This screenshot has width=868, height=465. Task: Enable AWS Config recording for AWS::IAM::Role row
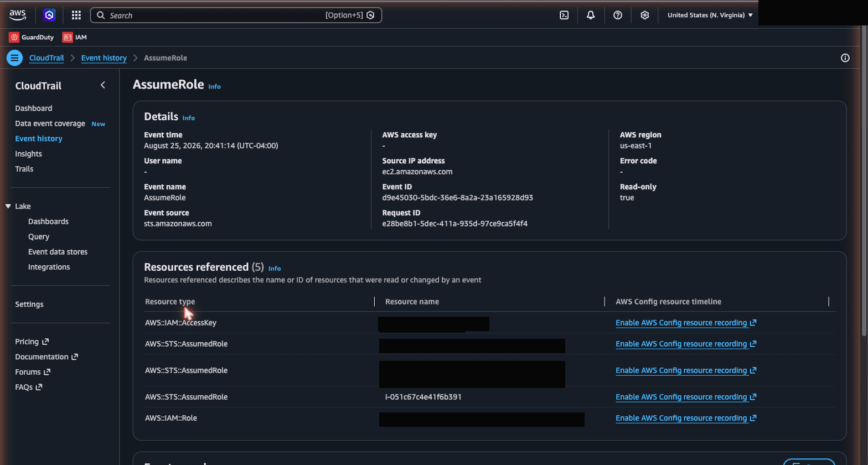click(x=686, y=418)
